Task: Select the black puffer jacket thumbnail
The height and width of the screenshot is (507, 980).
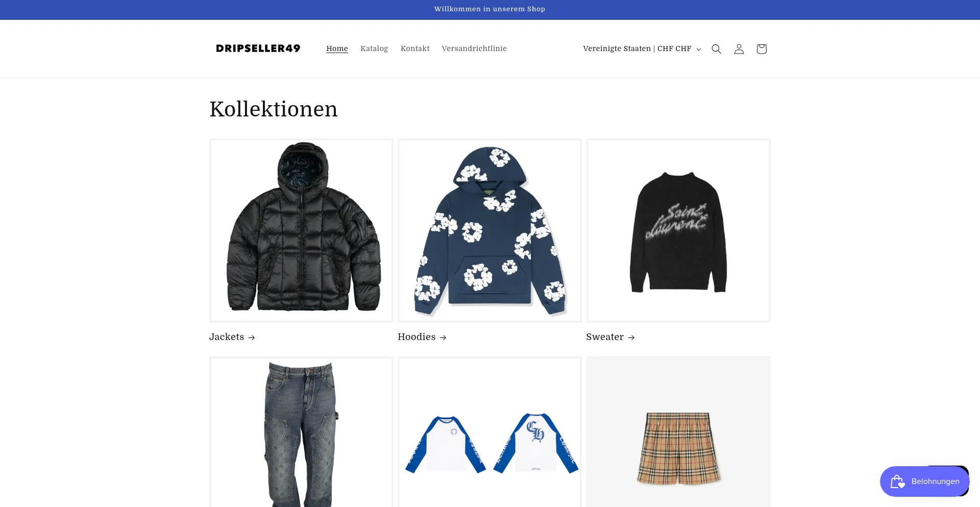Action: pos(301,230)
